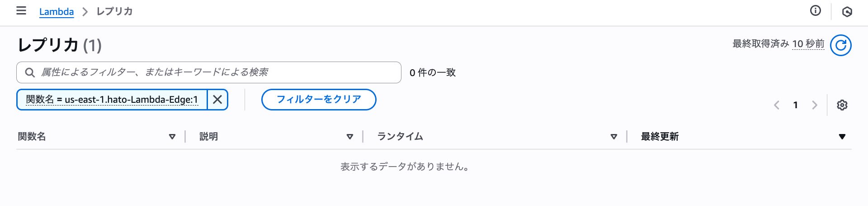Sort by ランタイム column arrow
The image size is (868, 206).
[x=613, y=137]
